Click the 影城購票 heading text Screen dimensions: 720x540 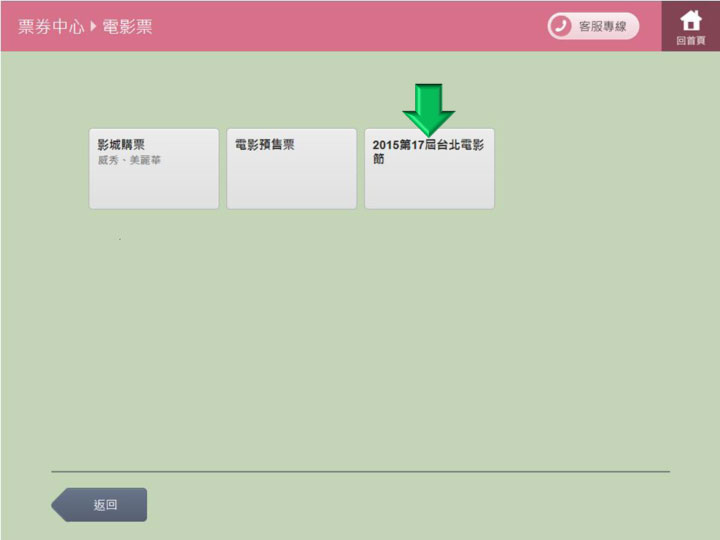coord(121,145)
